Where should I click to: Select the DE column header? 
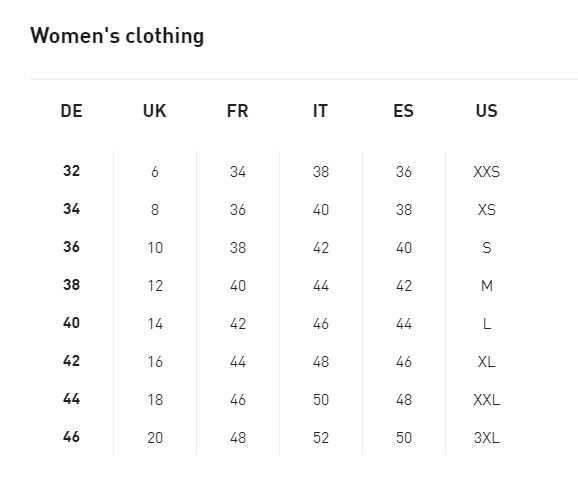71,111
